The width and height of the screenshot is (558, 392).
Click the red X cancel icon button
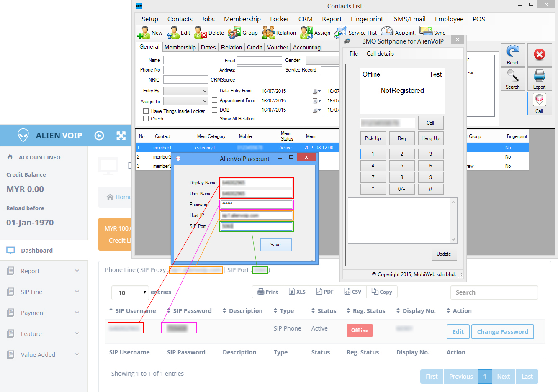click(x=540, y=55)
